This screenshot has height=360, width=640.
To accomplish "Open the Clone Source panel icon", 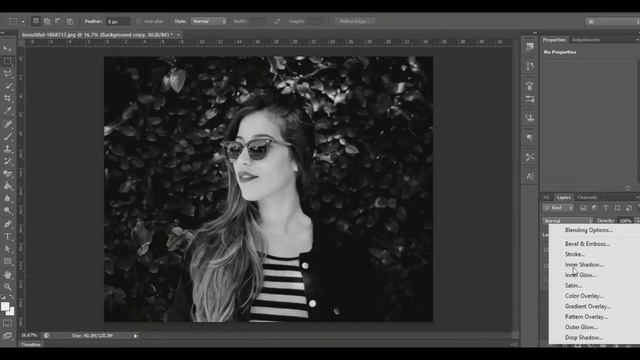I will [x=530, y=118].
